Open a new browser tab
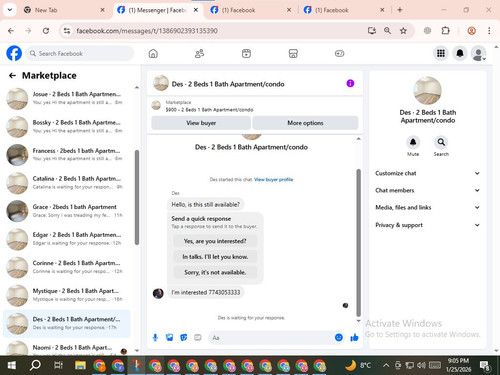The height and width of the screenshot is (375, 500). (400, 10)
